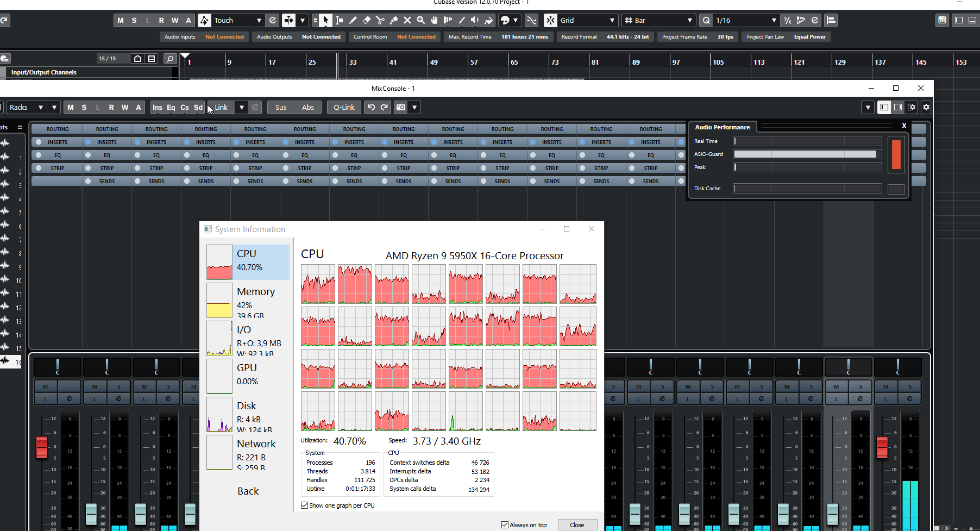
Task: Select the Line tool
Action: (462, 21)
